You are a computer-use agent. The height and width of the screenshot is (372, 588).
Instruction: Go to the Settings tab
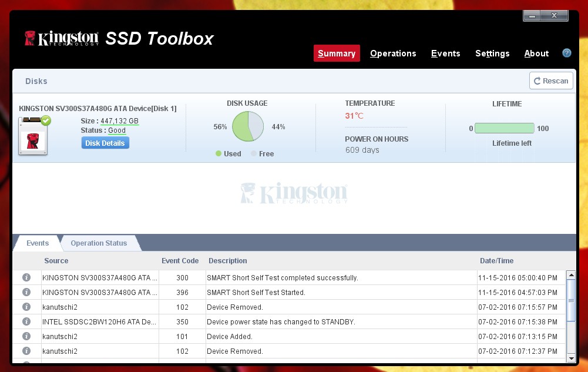[492, 53]
